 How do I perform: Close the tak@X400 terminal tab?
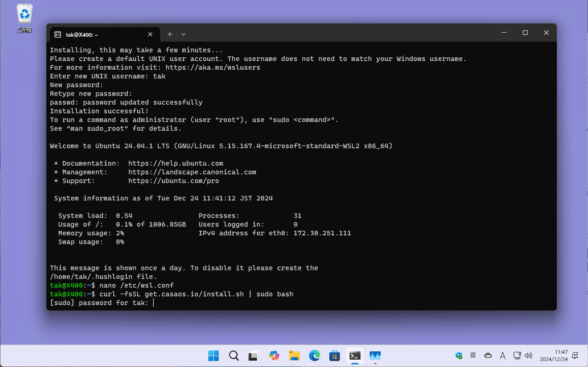(x=150, y=34)
